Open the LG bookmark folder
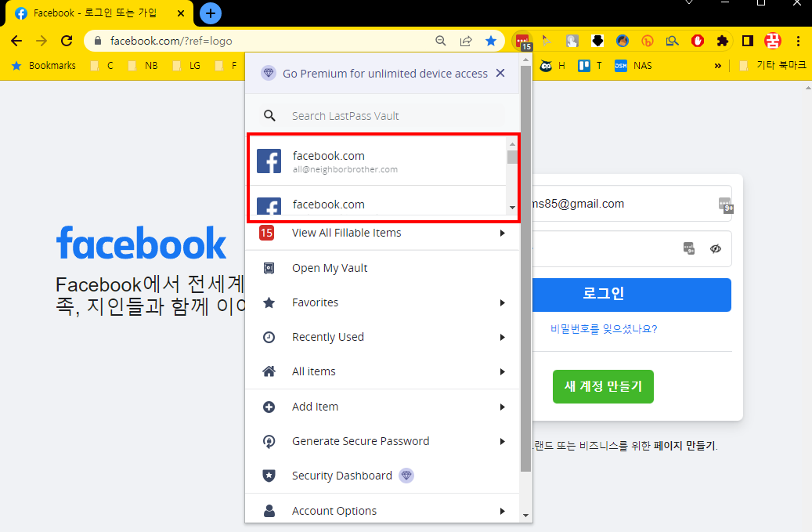 point(187,65)
